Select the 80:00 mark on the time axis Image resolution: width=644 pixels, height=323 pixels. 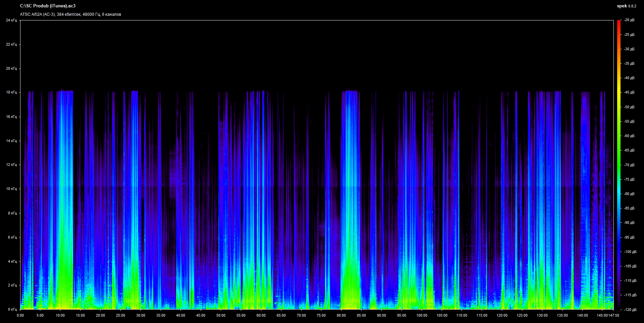[341, 315]
